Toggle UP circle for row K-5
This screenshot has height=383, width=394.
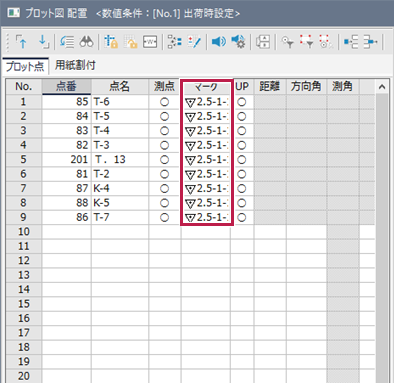click(x=242, y=203)
